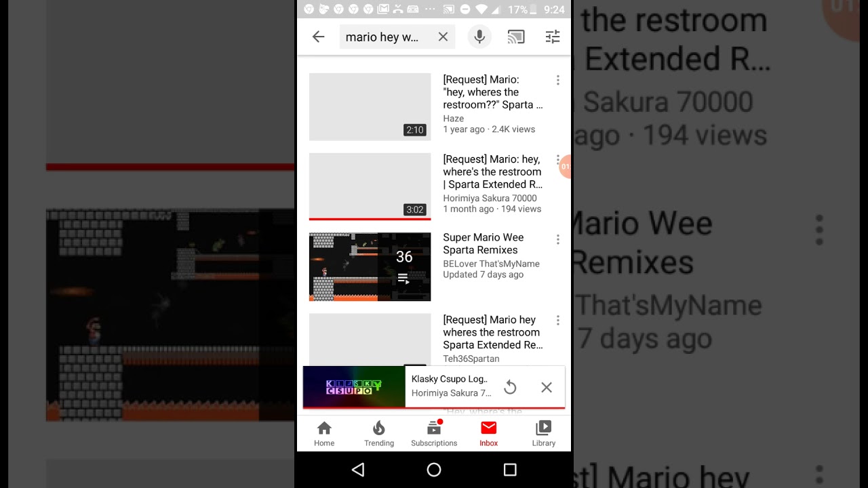This screenshot has width=868, height=488.
Task: Tap miniplayer title 'Klasky Csupo Log..'
Action: [450, 379]
